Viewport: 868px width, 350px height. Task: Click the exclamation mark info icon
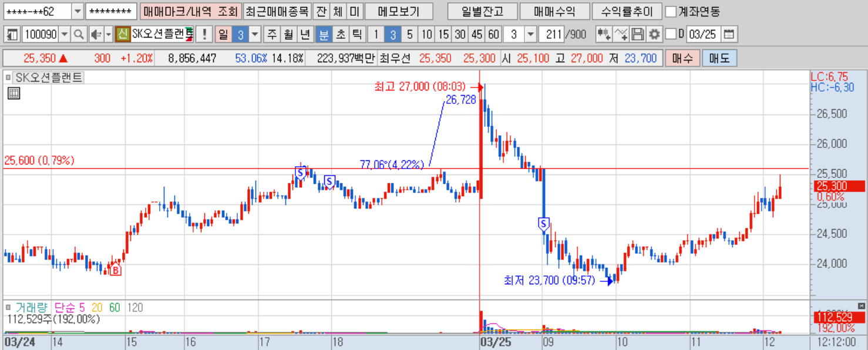point(204,34)
